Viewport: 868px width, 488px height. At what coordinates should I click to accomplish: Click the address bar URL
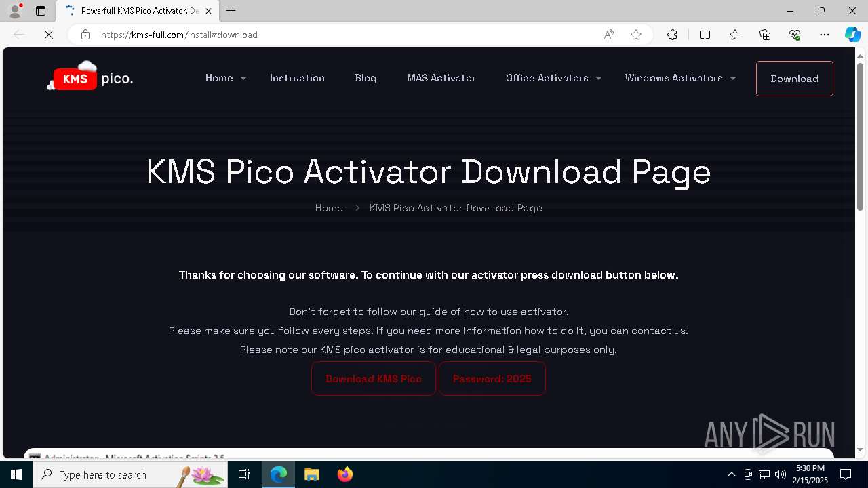tap(179, 35)
